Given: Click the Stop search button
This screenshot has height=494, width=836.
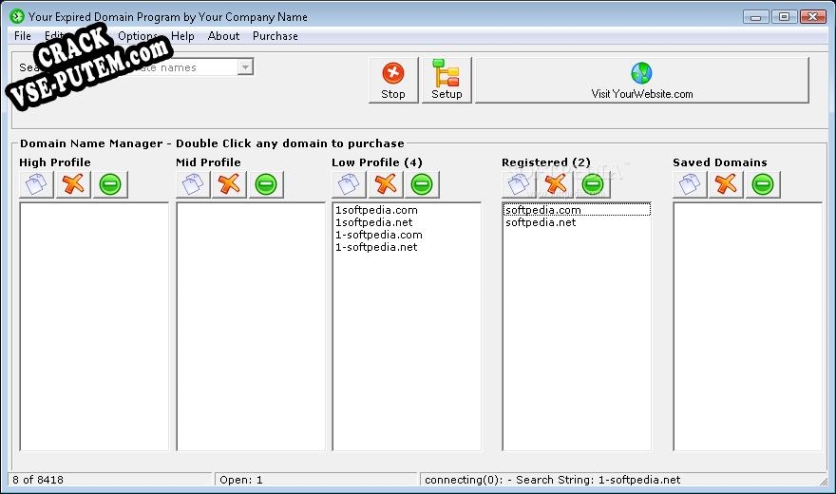Looking at the screenshot, I should pos(393,80).
